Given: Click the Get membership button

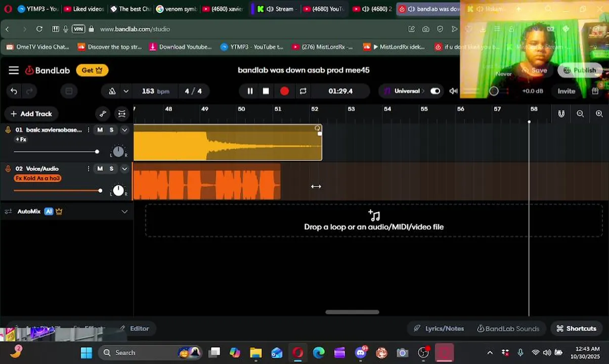Looking at the screenshot, I should pyautogui.click(x=92, y=70).
